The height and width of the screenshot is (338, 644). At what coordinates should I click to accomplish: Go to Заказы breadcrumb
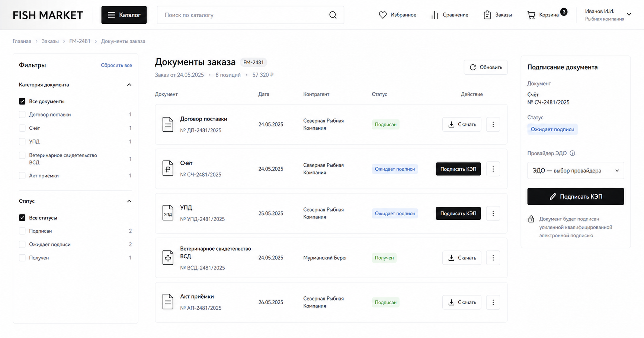coord(50,41)
